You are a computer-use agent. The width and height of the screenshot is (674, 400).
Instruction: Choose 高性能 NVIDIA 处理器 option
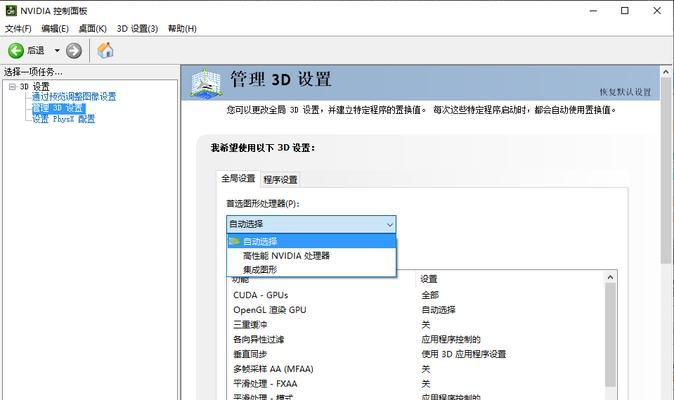[311, 256]
